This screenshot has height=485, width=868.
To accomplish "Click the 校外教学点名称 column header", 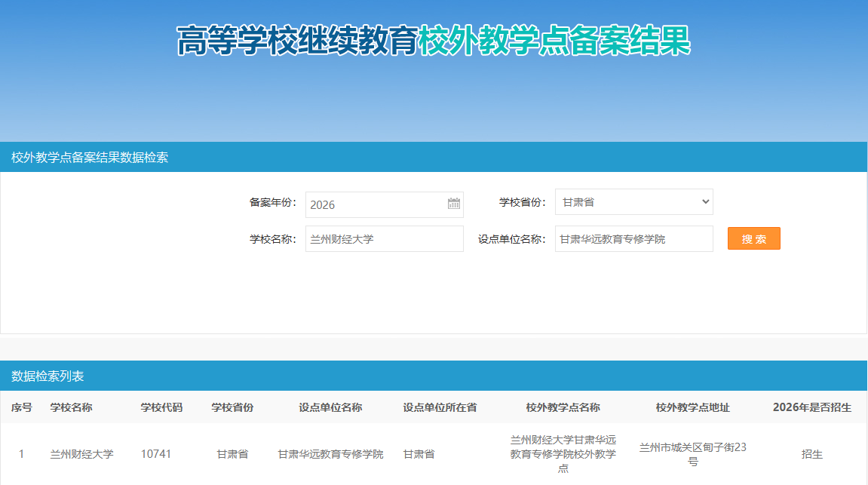I will [x=563, y=407].
